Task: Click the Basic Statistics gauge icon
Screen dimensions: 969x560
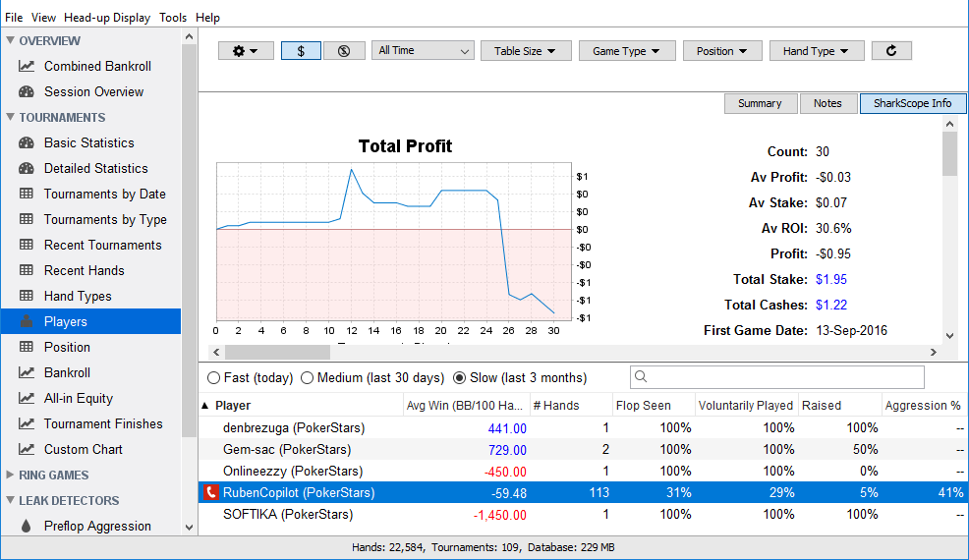Action: click(27, 142)
